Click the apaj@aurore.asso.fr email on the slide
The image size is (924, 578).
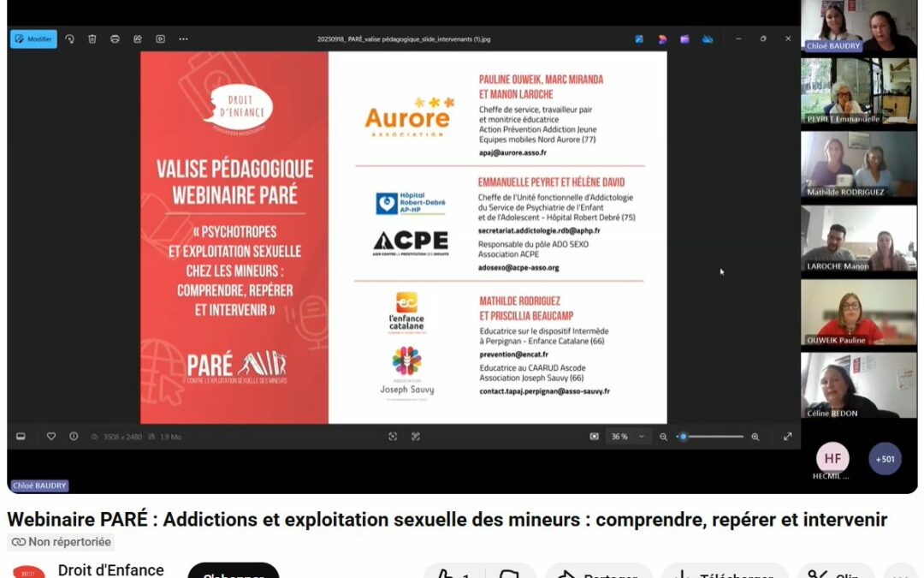(512, 152)
